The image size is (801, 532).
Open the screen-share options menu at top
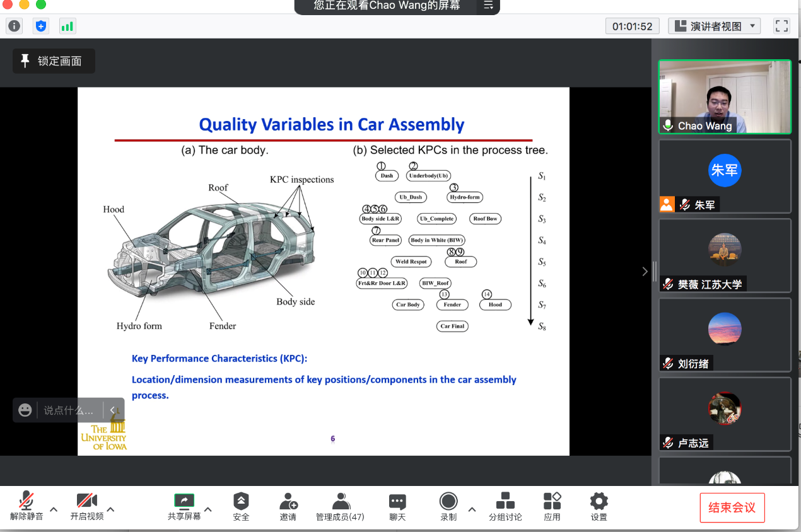(488, 6)
